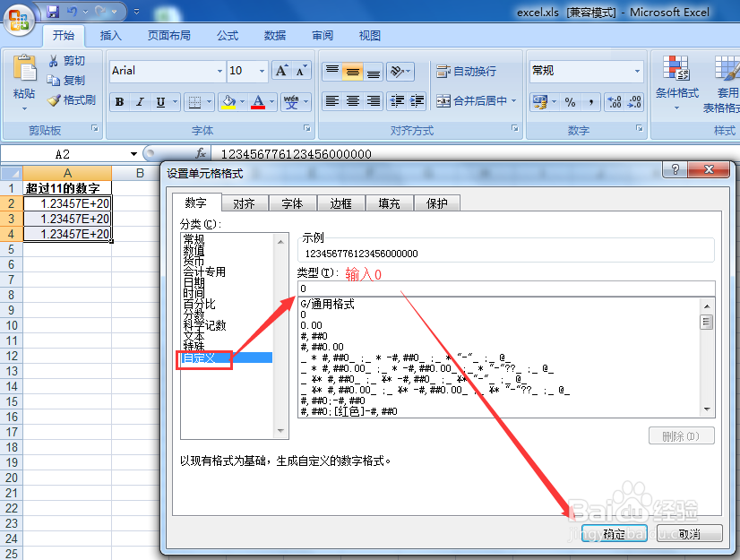Align text left
This screenshot has width=740, height=560.
point(332,101)
